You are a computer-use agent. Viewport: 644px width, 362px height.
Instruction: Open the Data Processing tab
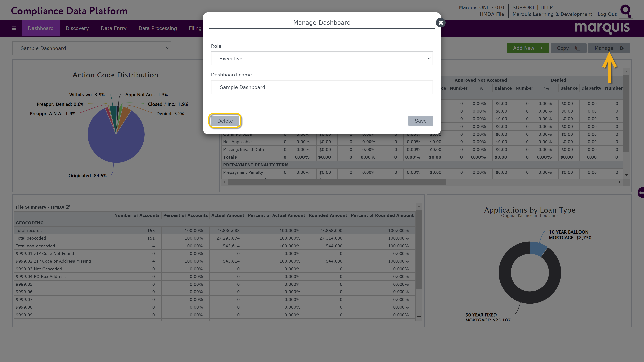pyautogui.click(x=158, y=28)
